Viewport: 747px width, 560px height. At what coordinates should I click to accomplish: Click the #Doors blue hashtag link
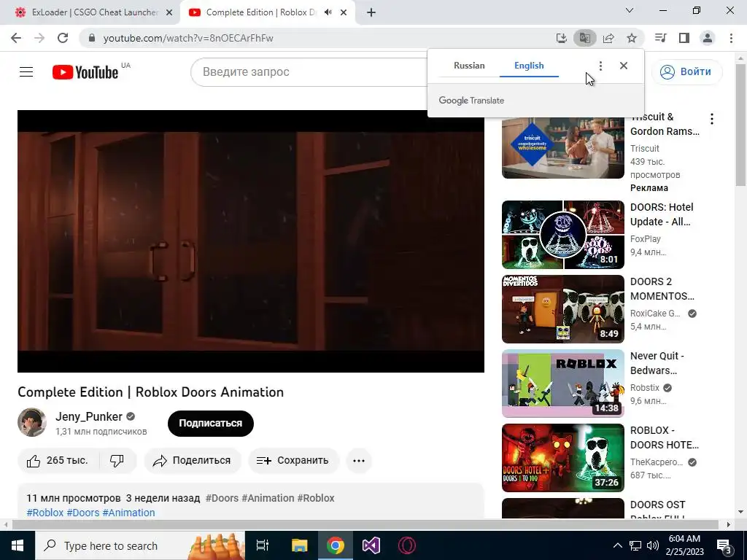click(x=83, y=513)
